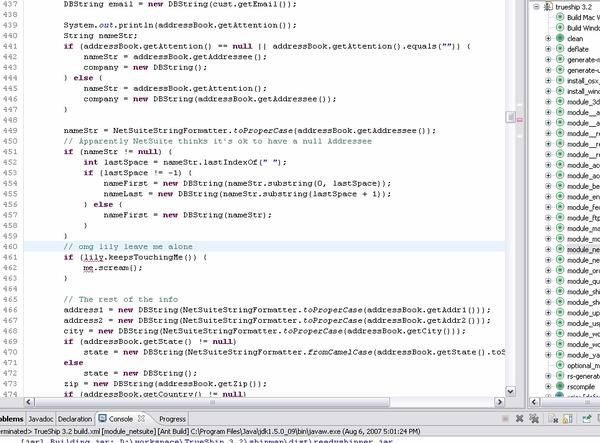Open the Javadoc tab

(x=40, y=419)
